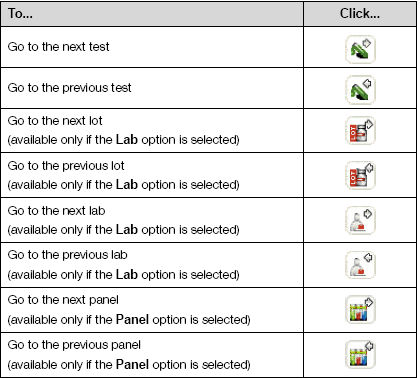Click the next test icon
Viewport: 420px width, 378px height.
tap(360, 49)
